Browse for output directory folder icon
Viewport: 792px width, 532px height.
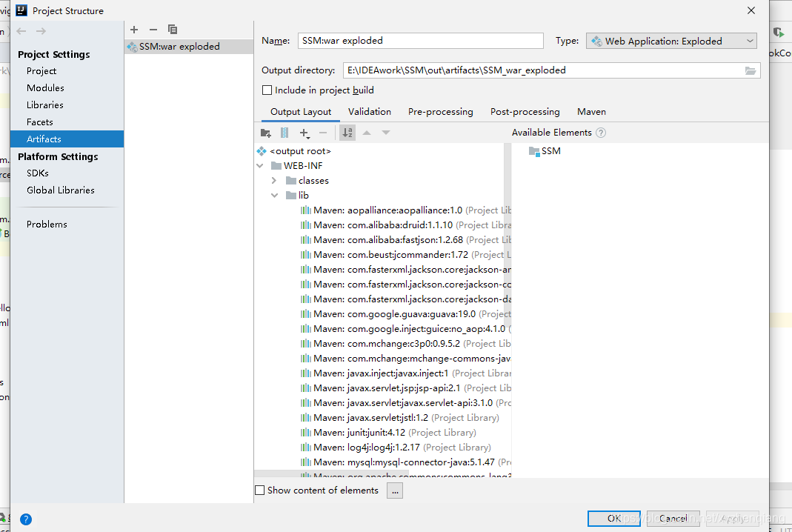click(751, 70)
